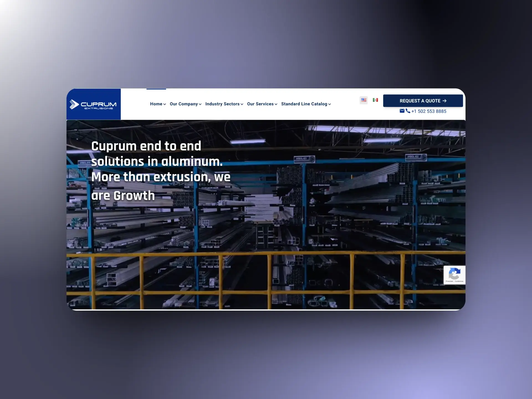Call +1 502 553 8885 link

coord(429,111)
